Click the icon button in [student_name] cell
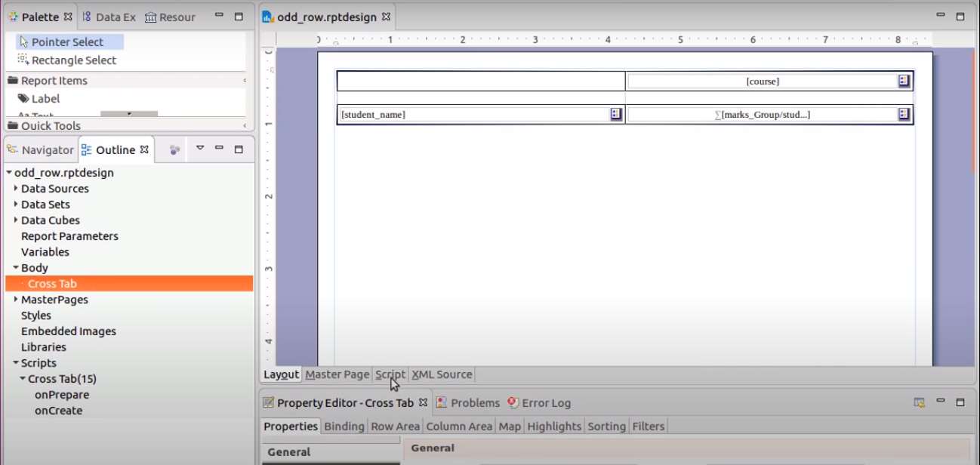The height and width of the screenshot is (465, 980). [x=616, y=114]
